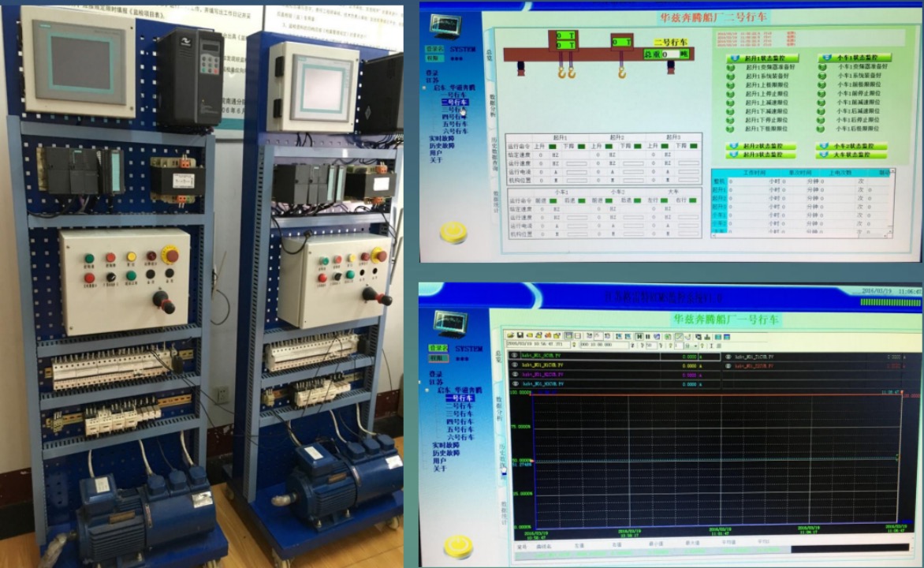Select 四号行车 in the upper navigation tree

coord(453,117)
